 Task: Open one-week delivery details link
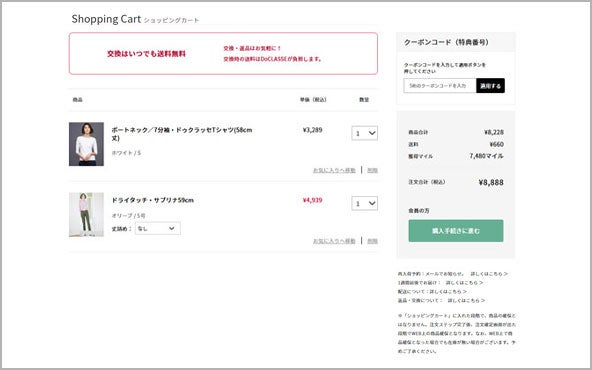(x=464, y=283)
